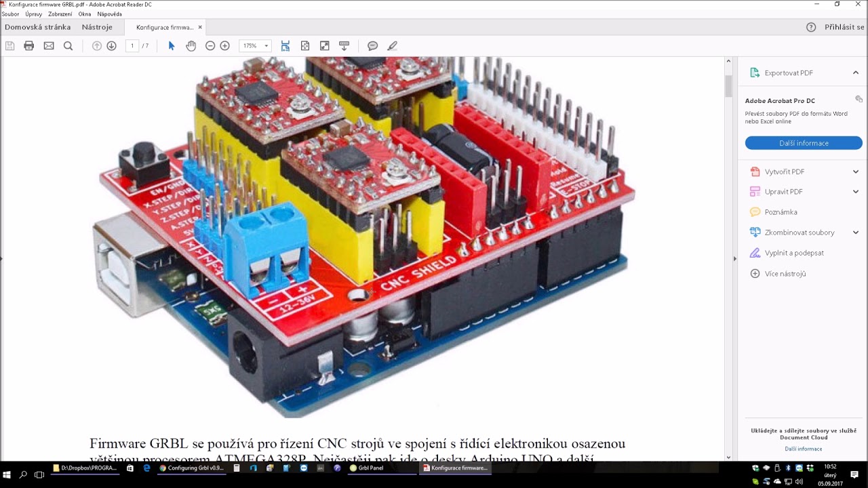Click Další informace Document Cloud link

804,449
